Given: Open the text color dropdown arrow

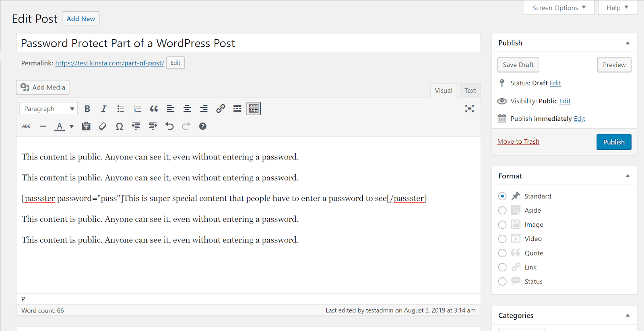Looking at the screenshot, I should point(72,126).
